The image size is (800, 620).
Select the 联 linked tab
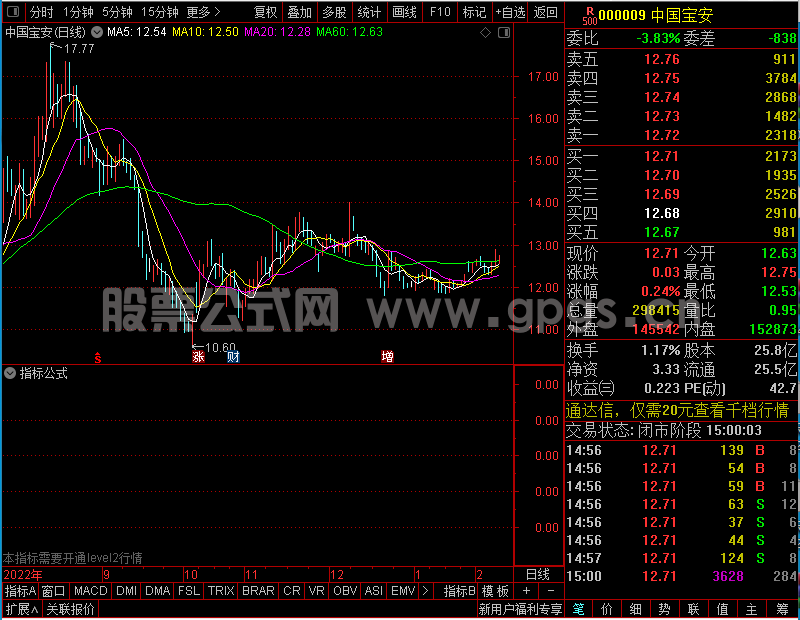tap(693, 609)
